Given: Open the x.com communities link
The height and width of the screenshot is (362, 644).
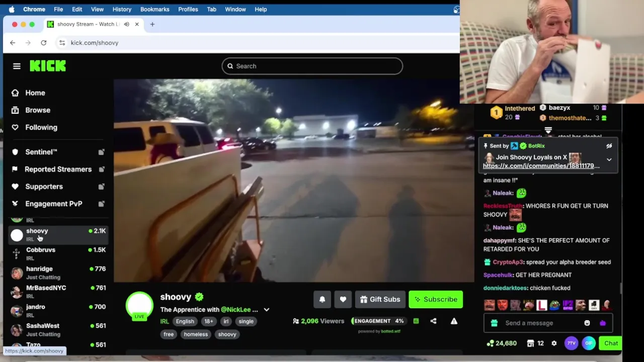Looking at the screenshot, I should tap(541, 166).
